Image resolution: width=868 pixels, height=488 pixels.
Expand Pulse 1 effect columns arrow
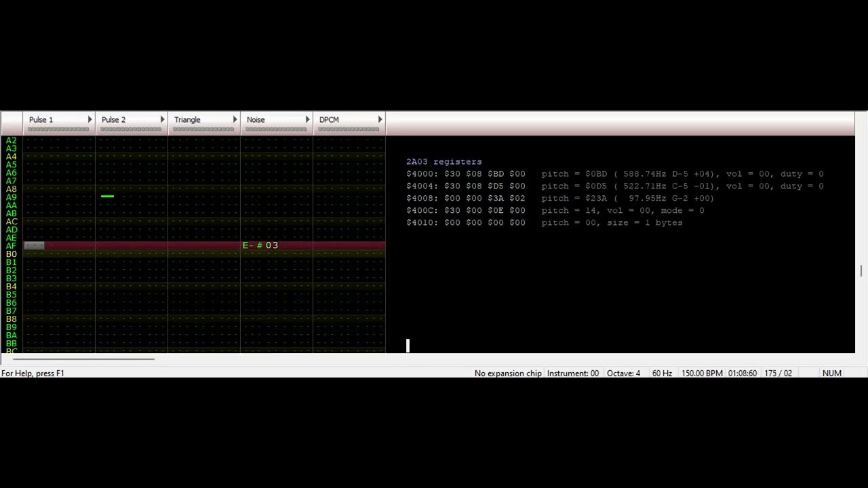(x=90, y=119)
